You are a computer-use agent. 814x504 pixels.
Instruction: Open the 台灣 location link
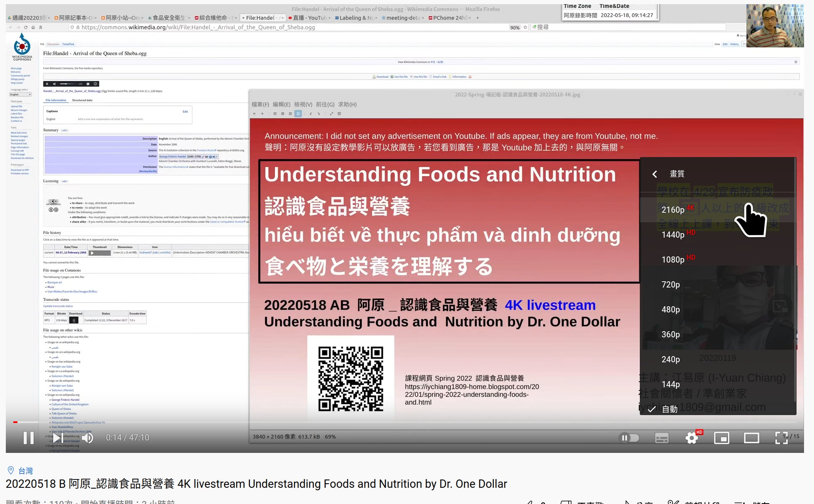click(x=25, y=470)
